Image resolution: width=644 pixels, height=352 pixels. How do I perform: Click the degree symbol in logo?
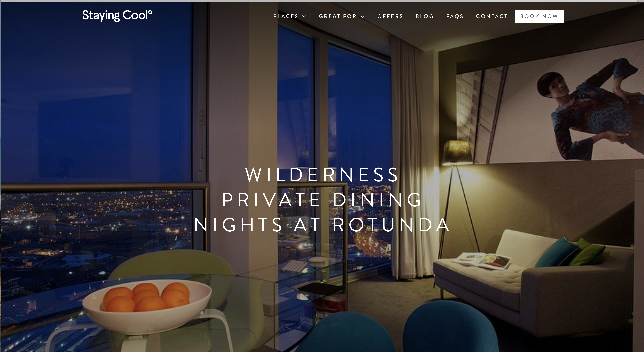(x=150, y=12)
